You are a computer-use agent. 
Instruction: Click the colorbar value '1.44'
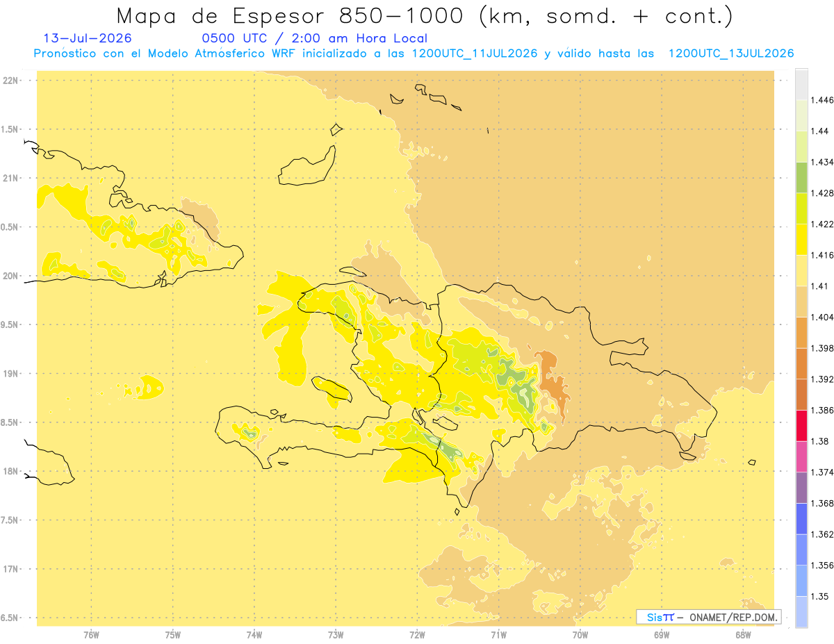(819, 131)
